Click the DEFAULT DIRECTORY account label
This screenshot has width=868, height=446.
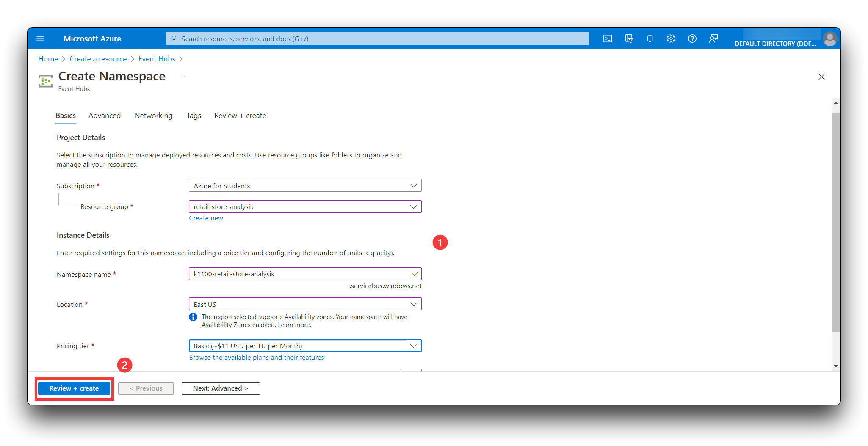pyautogui.click(x=775, y=44)
